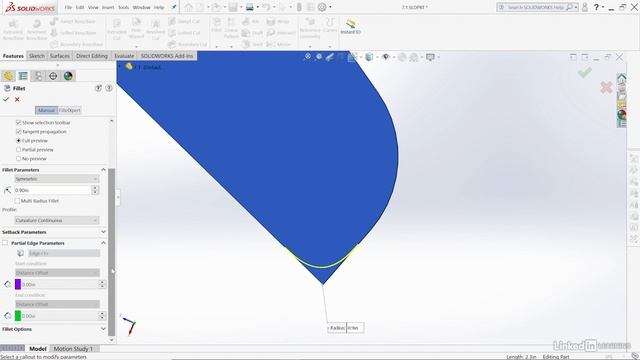Switch to the Surfaces tab
The width and height of the screenshot is (640, 360).
pos(60,56)
